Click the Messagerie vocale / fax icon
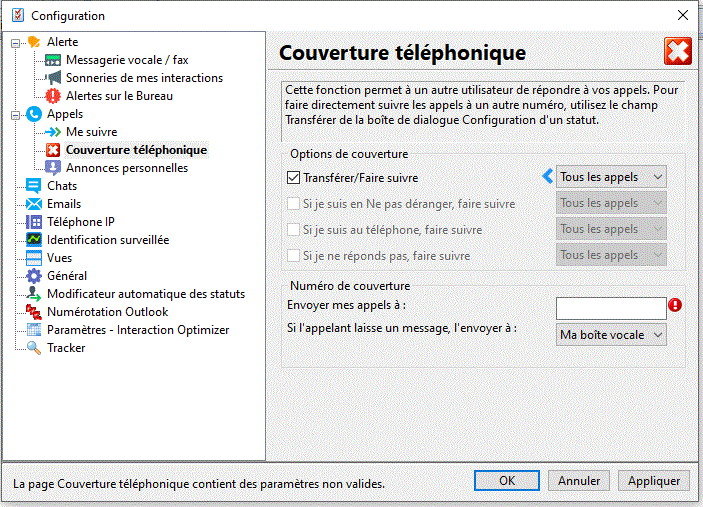703x507 pixels. 53,60
